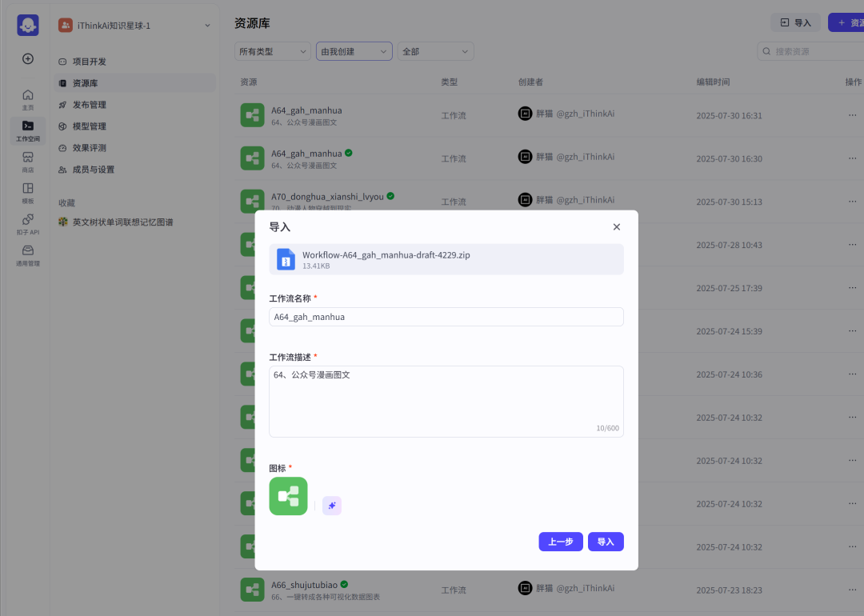The width and height of the screenshot is (864, 616).
Task: Open the 主页 home icon
Action: click(x=27, y=100)
